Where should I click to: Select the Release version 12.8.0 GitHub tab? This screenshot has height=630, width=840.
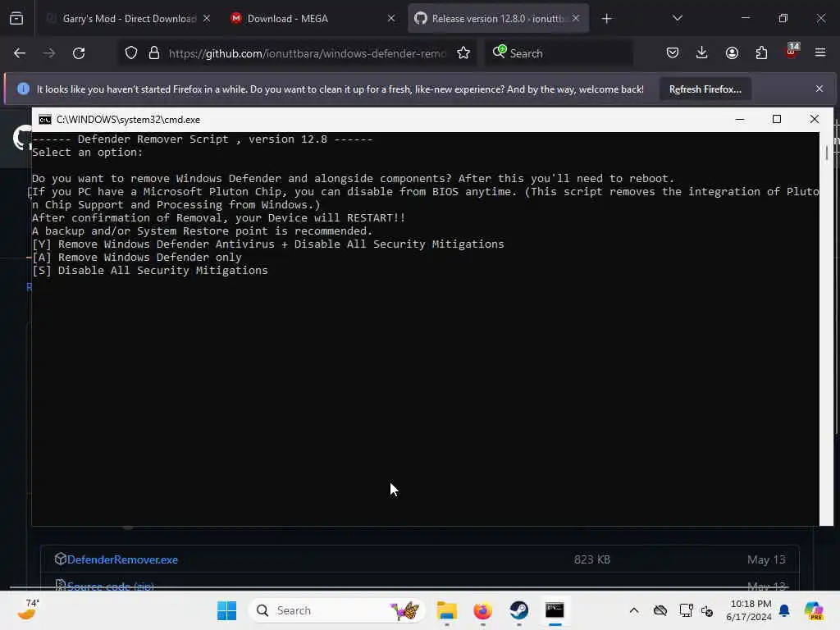498,19
